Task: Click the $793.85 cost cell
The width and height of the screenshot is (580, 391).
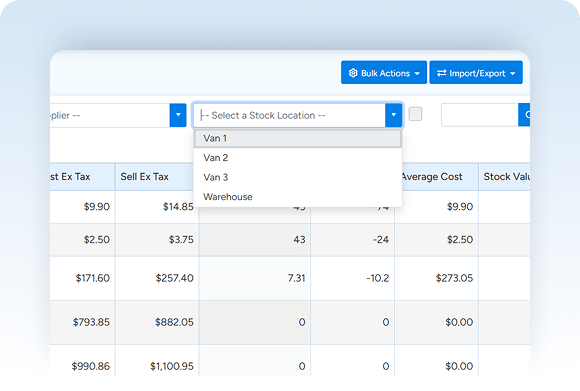Action: pos(82,322)
